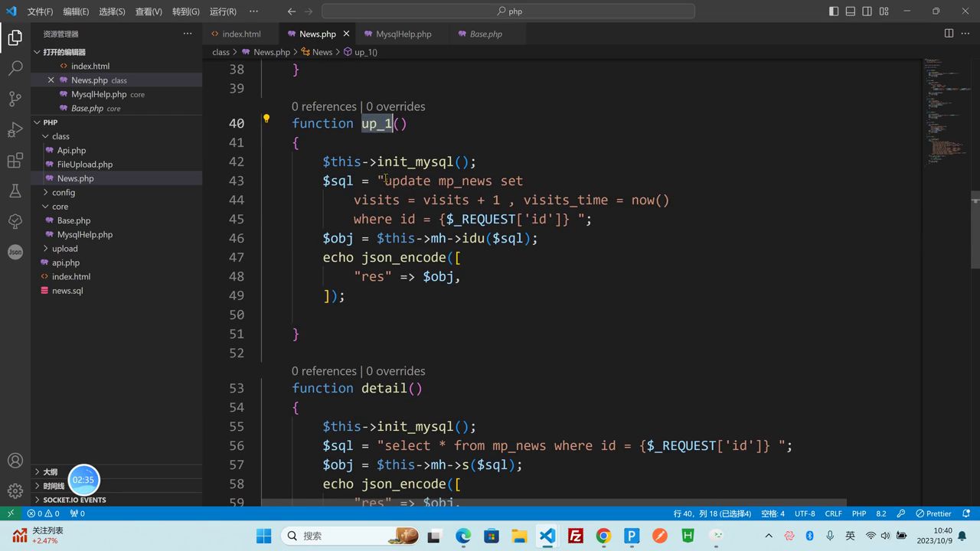Viewport: 980px width, 551px height.
Task: Select the PHP language mode indicator
Action: 859,514
